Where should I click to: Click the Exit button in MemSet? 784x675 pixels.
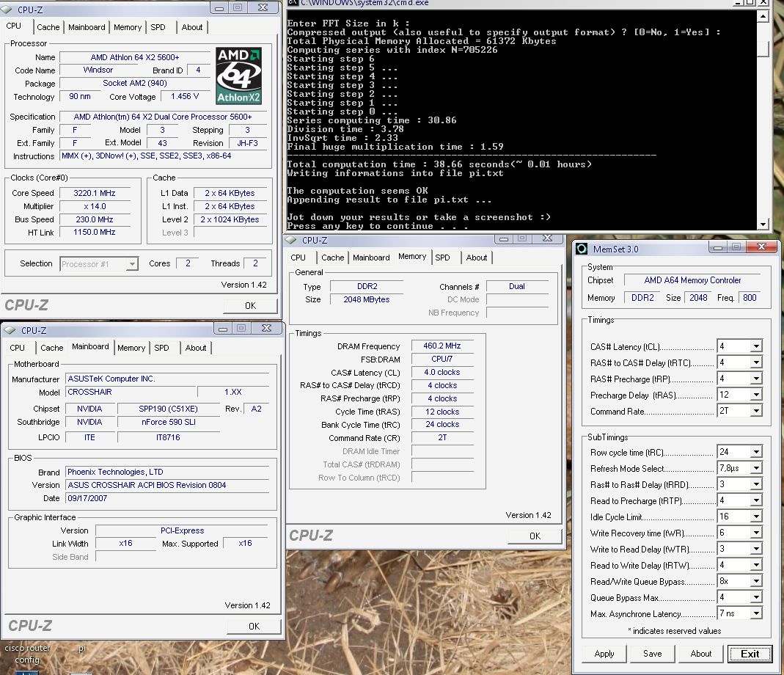pyautogui.click(x=750, y=654)
